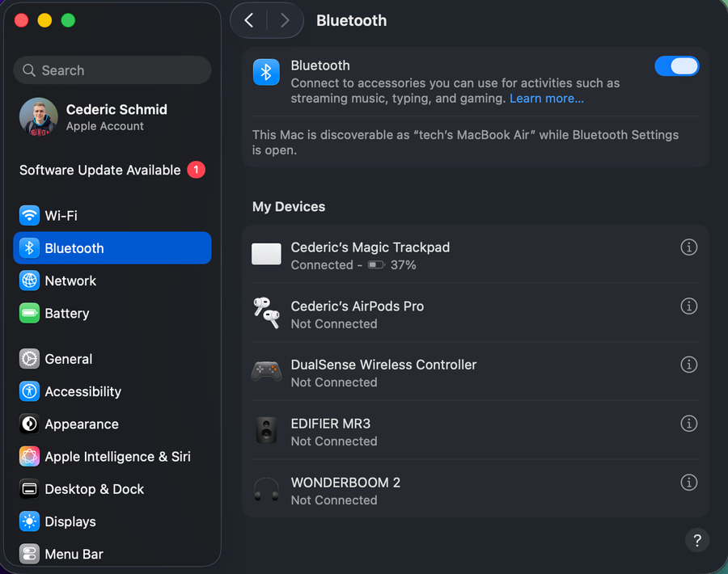This screenshot has width=728, height=574.
Task: Click the Wi-Fi sidebar icon
Action: pyautogui.click(x=29, y=215)
